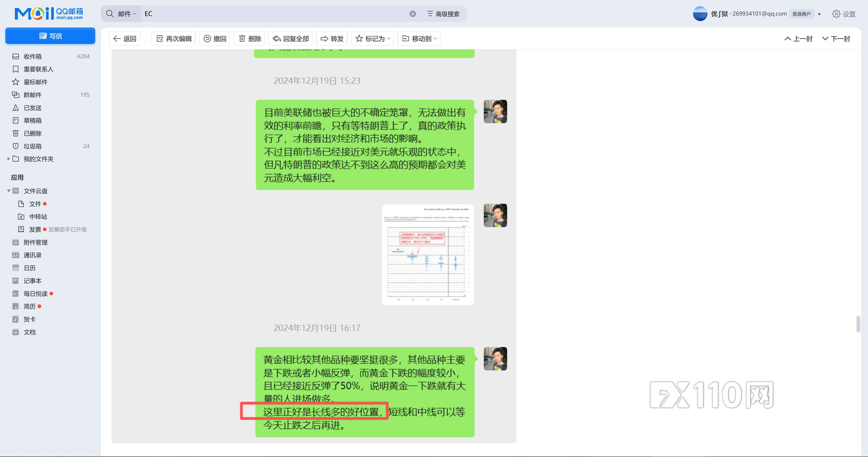
Task: Click 回复全部 reply all
Action: (x=290, y=39)
